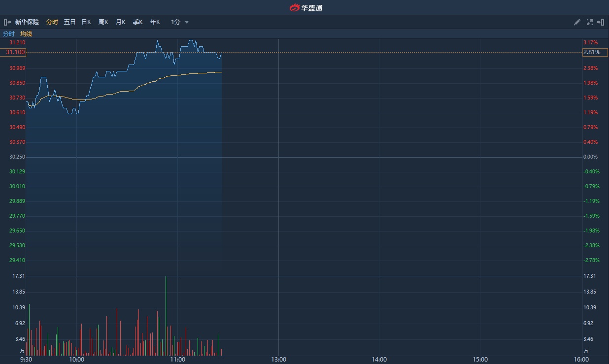Select the 分时 intraday tab
This screenshot has height=364, width=609.
pos(52,22)
